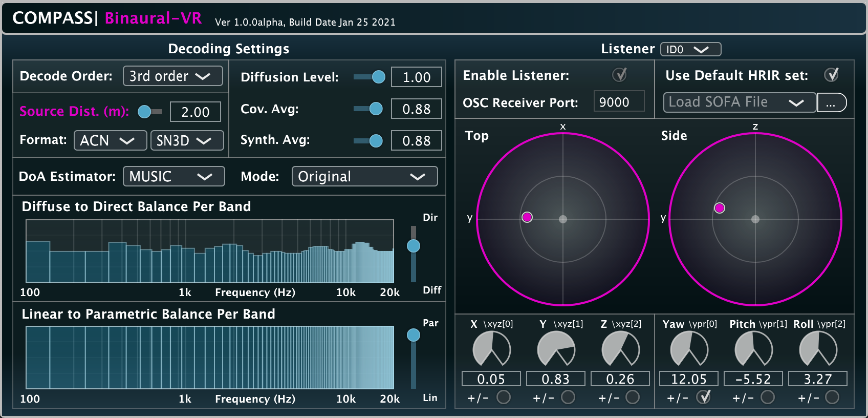Open the Decode Order dropdown
This screenshot has width=868, height=418.
click(x=172, y=76)
